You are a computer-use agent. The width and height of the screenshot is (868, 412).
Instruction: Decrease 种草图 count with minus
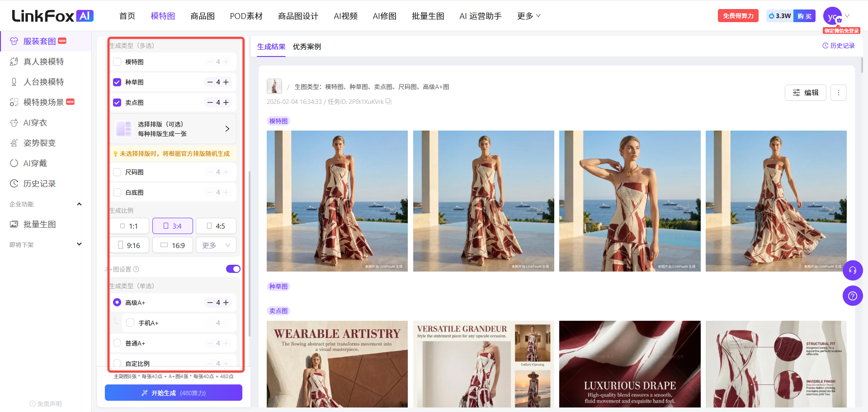coord(210,82)
